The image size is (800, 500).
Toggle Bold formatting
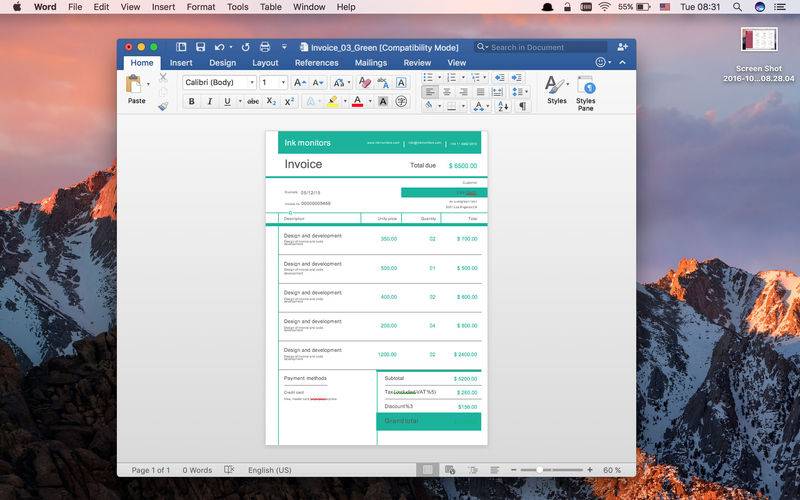point(191,102)
